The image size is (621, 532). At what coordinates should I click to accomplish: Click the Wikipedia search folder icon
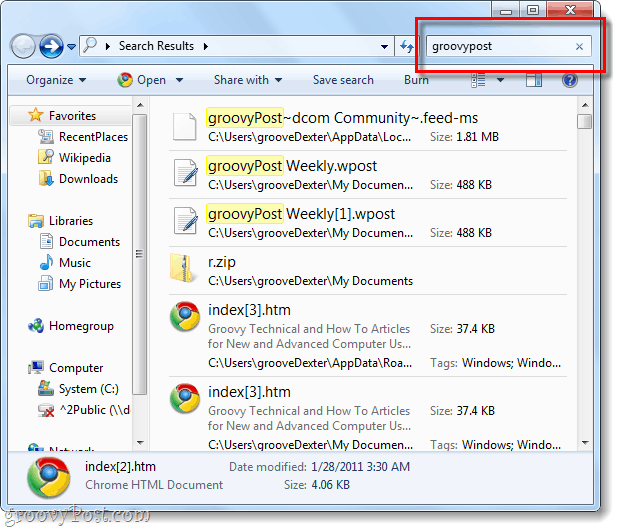[46, 157]
